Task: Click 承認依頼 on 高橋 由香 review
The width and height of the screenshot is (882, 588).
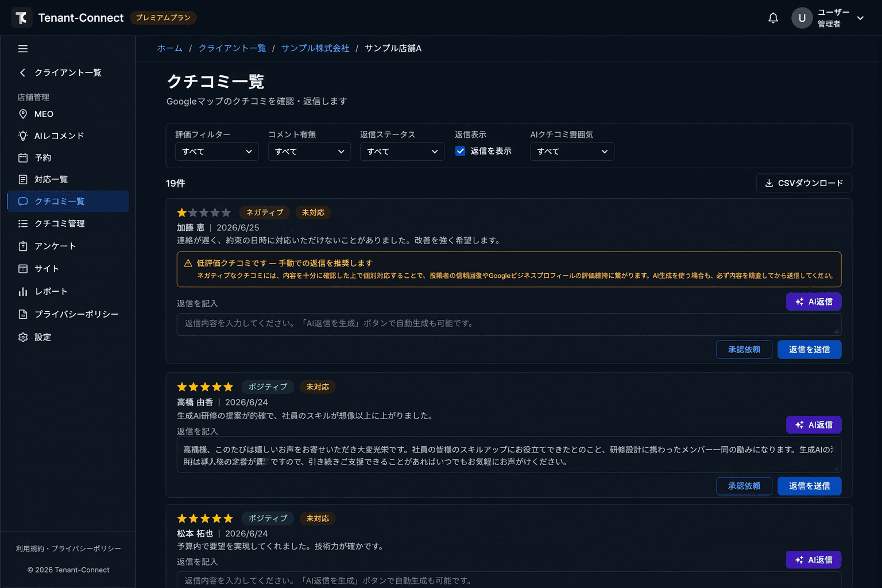Action: [x=744, y=486]
